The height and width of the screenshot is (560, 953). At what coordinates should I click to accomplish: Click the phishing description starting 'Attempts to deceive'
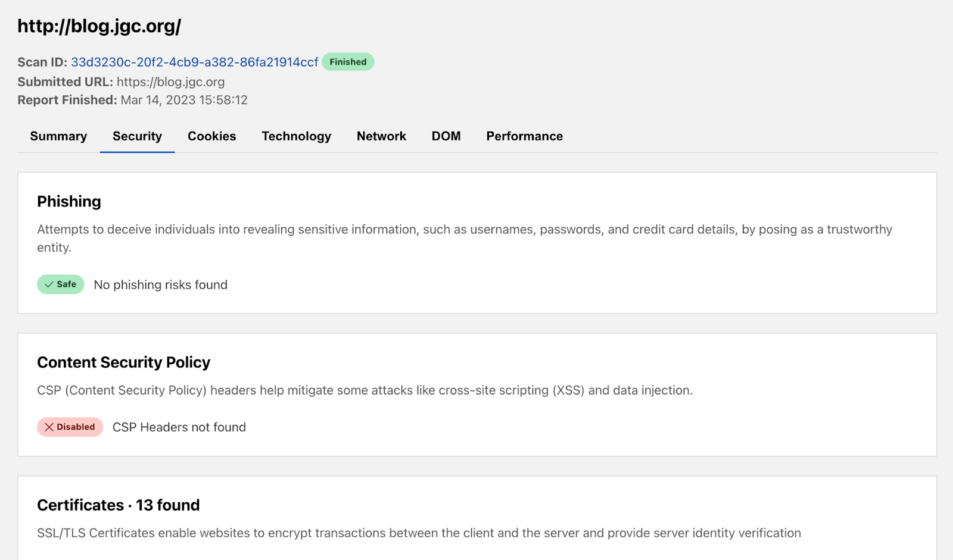465,238
